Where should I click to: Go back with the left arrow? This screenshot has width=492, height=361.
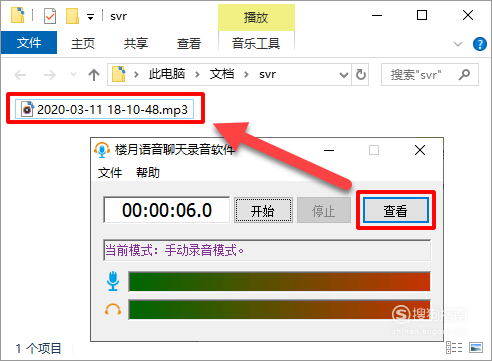tap(20, 75)
